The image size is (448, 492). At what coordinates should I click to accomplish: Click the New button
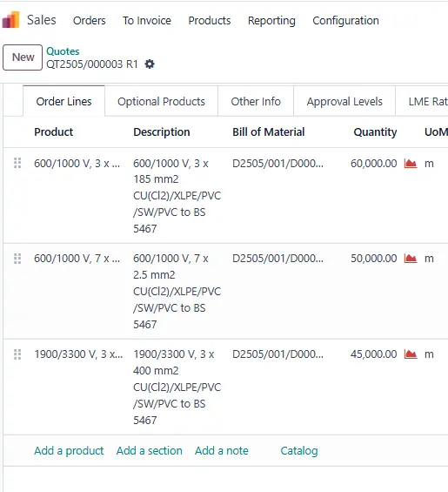23,57
